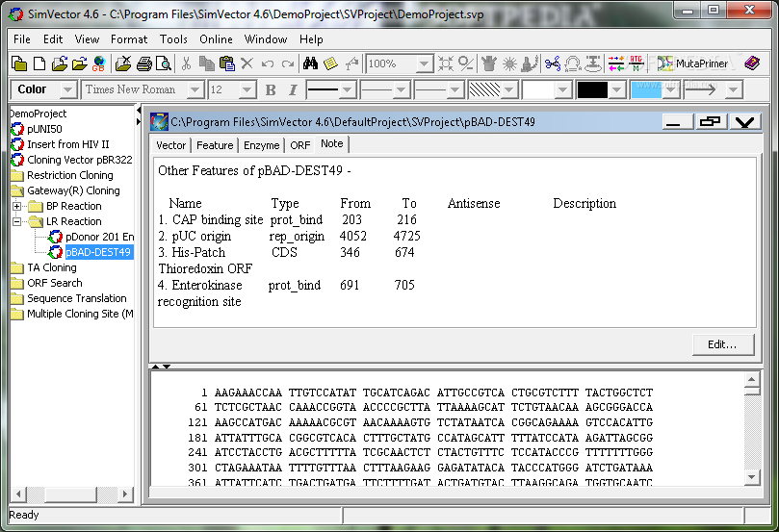Click the Find binoculars icon
The image size is (779, 532).
[x=310, y=63]
